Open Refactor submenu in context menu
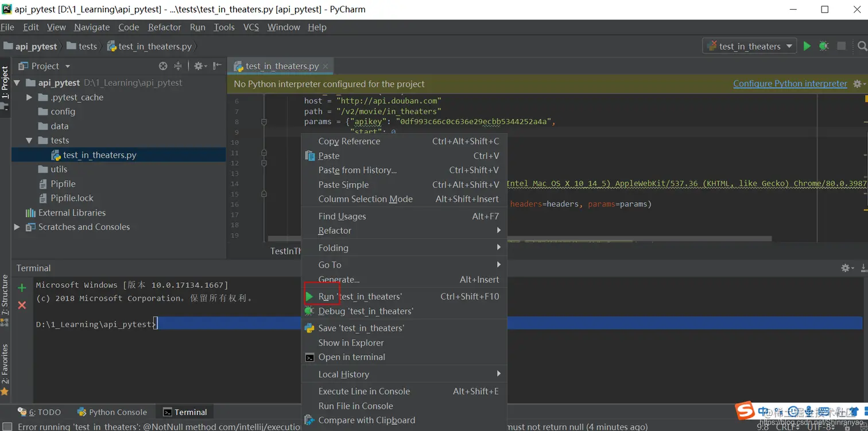Image resolution: width=868 pixels, height=431 pixels. pyautogui.click(x=404, y=230)
